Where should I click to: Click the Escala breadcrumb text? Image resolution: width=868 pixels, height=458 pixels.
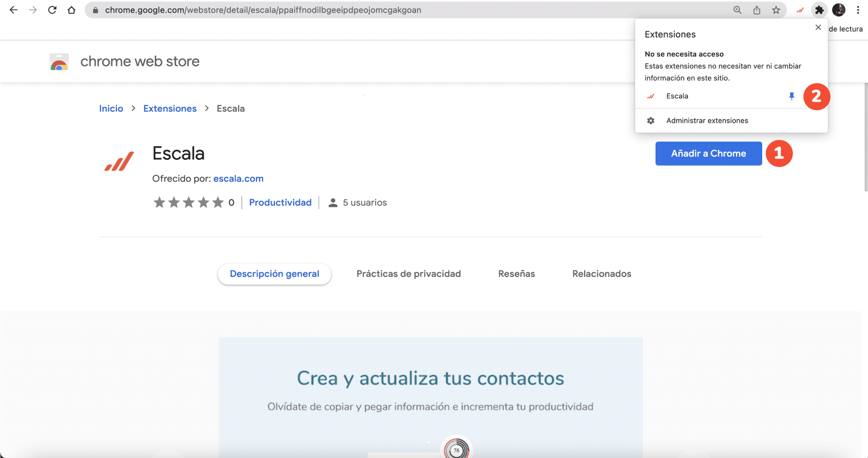tap(231, 108)
